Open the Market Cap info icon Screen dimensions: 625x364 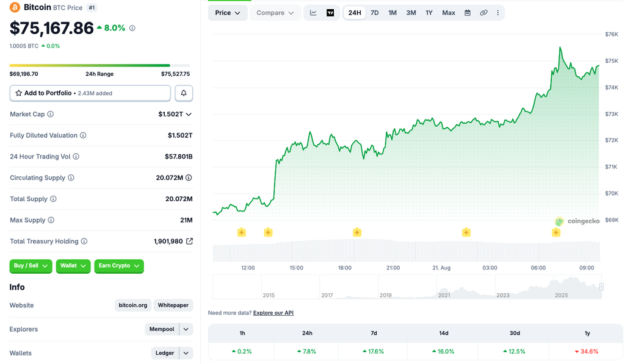click(51, 114)
